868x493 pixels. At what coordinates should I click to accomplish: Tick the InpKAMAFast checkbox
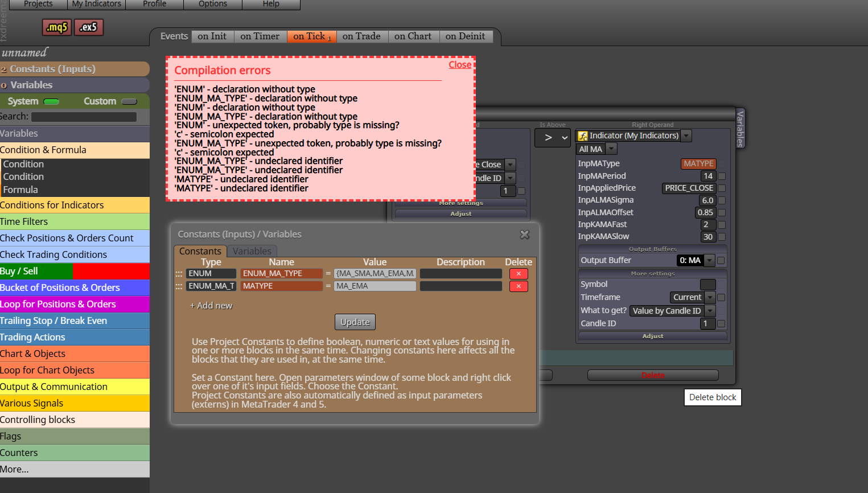pyautogui.click(x=722, y=225)
